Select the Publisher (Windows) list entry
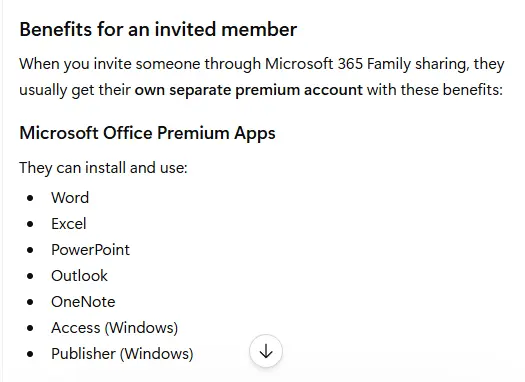 pos(122,354)
